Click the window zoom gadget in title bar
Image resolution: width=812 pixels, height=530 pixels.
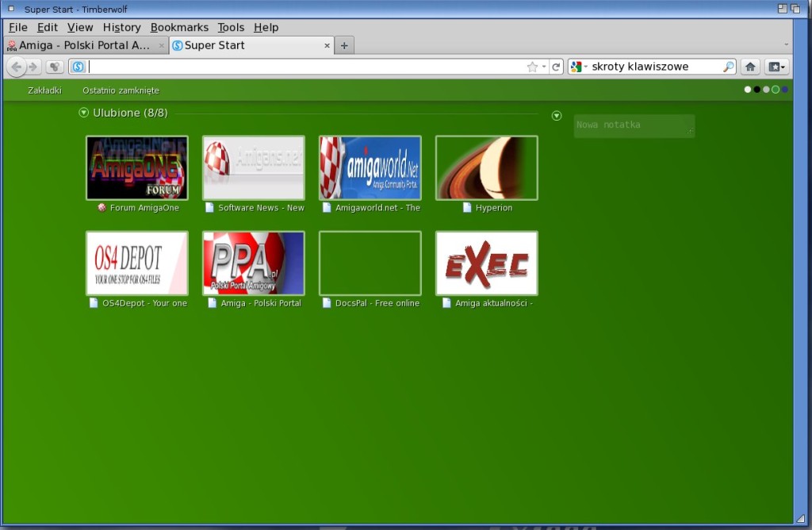click(783, 9)
